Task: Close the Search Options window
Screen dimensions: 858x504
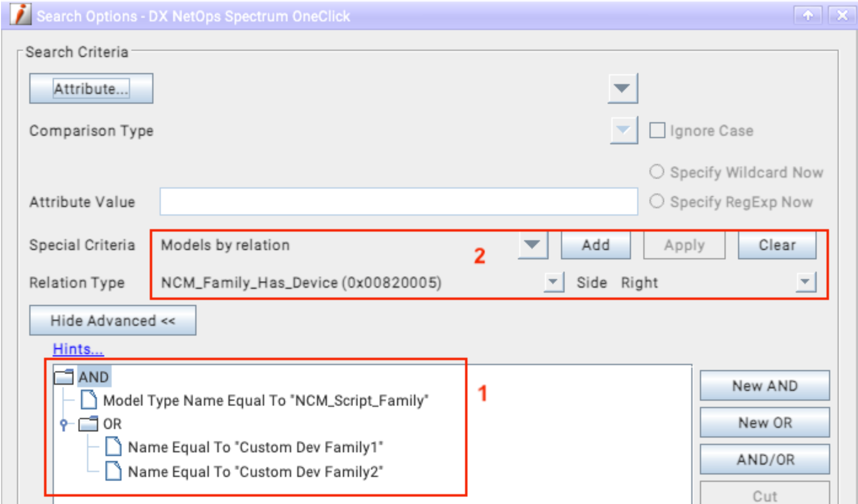Action: click(x=842, y=16)
